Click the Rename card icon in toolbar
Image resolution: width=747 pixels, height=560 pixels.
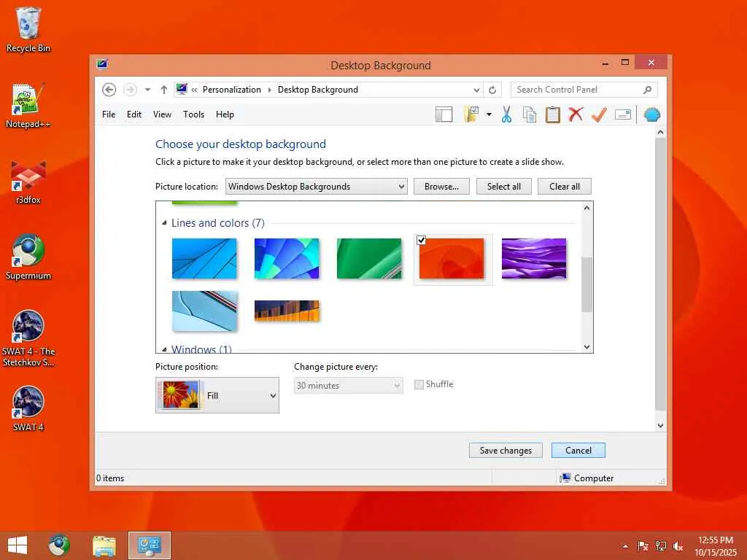[623, 114]
